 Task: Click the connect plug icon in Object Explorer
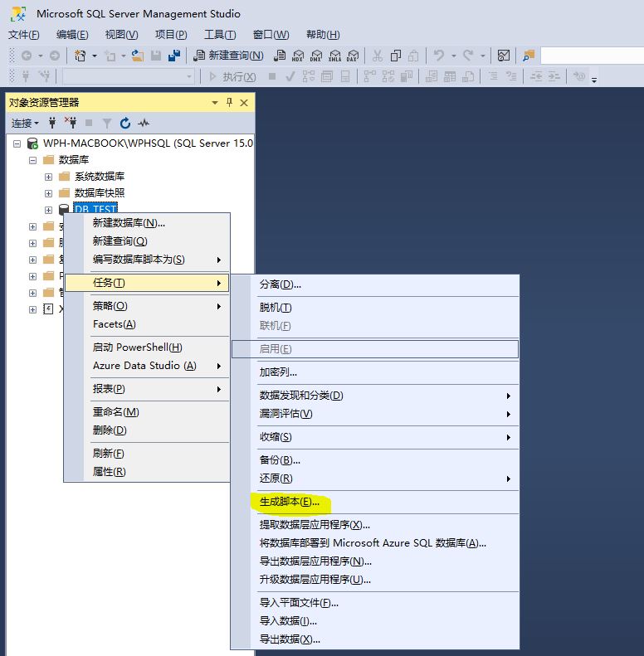52,123
